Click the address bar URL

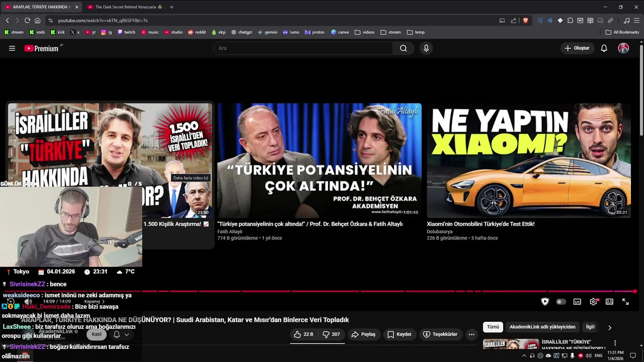pyautogui.click(x=102, y=21)
